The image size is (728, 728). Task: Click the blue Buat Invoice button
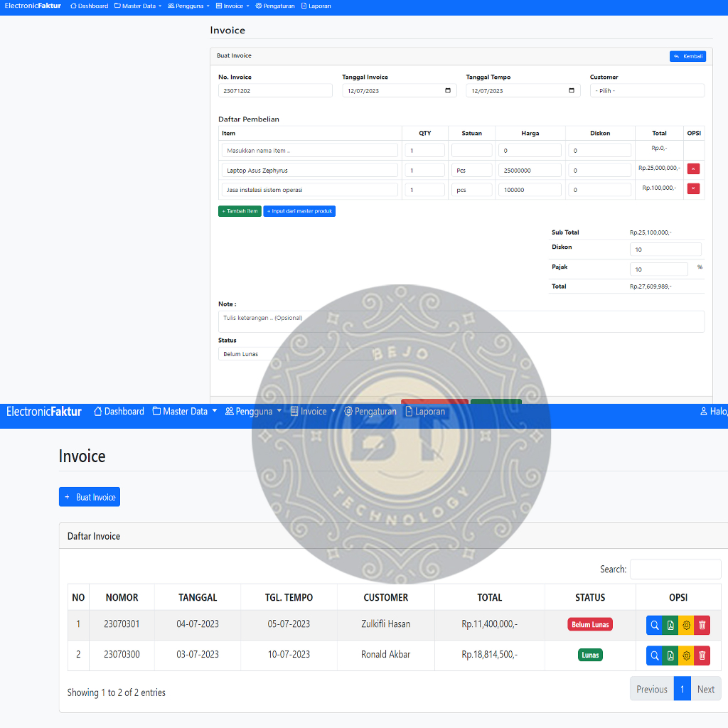(90, 497)
